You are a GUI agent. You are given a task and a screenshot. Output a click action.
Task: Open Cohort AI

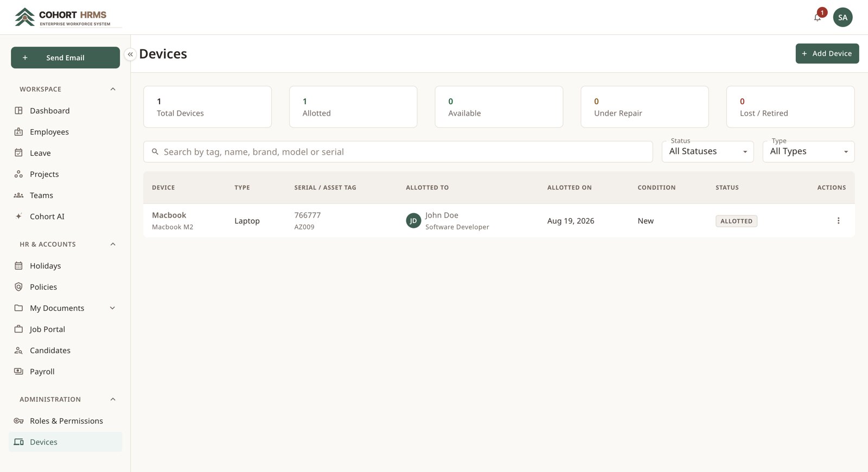65,216
